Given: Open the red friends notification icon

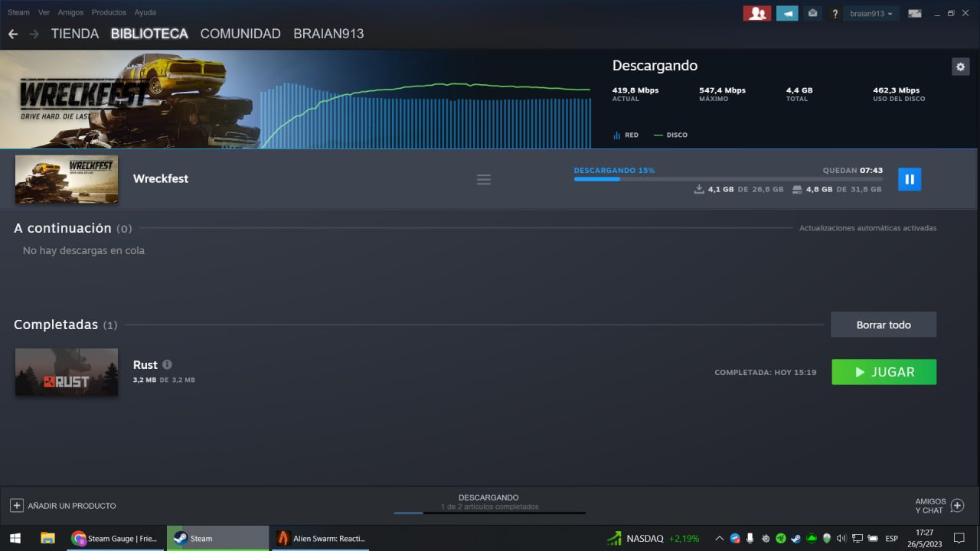Looking at the screenshot, I should tap(756, 13).
